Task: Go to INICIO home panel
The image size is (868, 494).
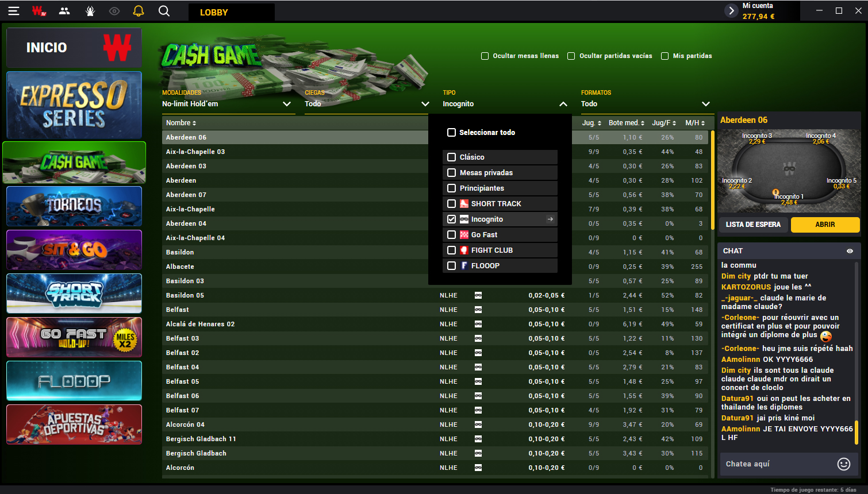Action: [74, 48]
